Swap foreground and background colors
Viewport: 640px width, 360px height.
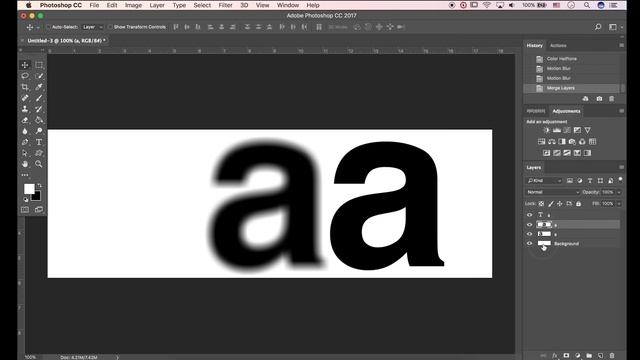40,186
